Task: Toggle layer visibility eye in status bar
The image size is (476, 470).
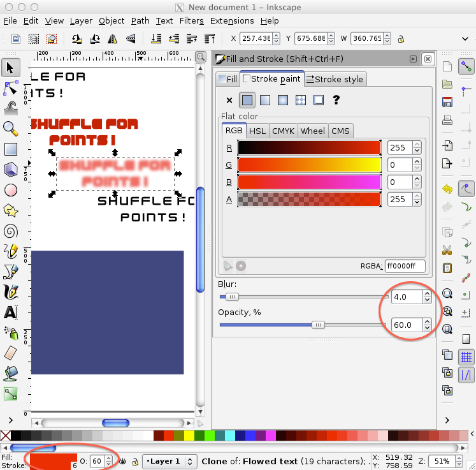Action: point(123,461)
